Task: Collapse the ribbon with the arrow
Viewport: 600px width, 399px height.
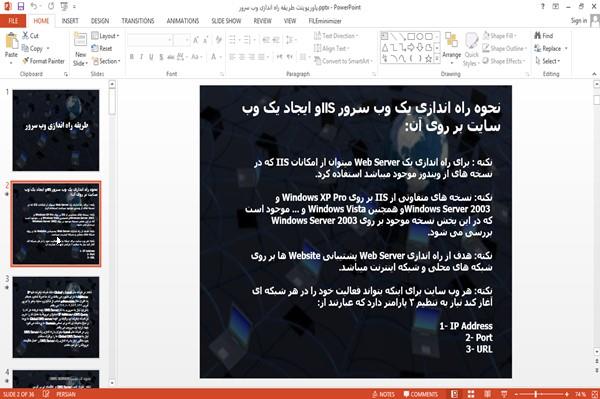Action: (x=594, y=74)
